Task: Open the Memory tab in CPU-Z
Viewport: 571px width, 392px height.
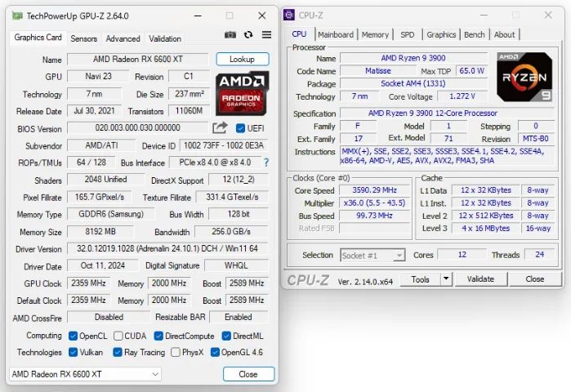Action: (375, 34)
